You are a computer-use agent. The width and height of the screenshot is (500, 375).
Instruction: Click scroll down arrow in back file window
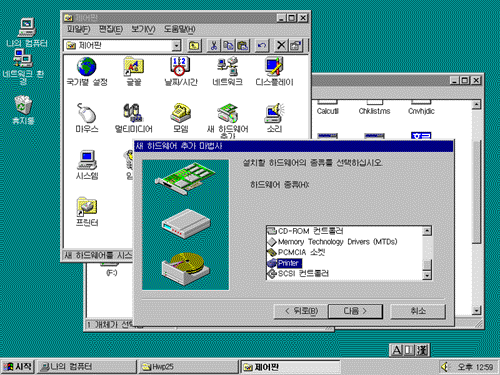[x=477, y=311]
